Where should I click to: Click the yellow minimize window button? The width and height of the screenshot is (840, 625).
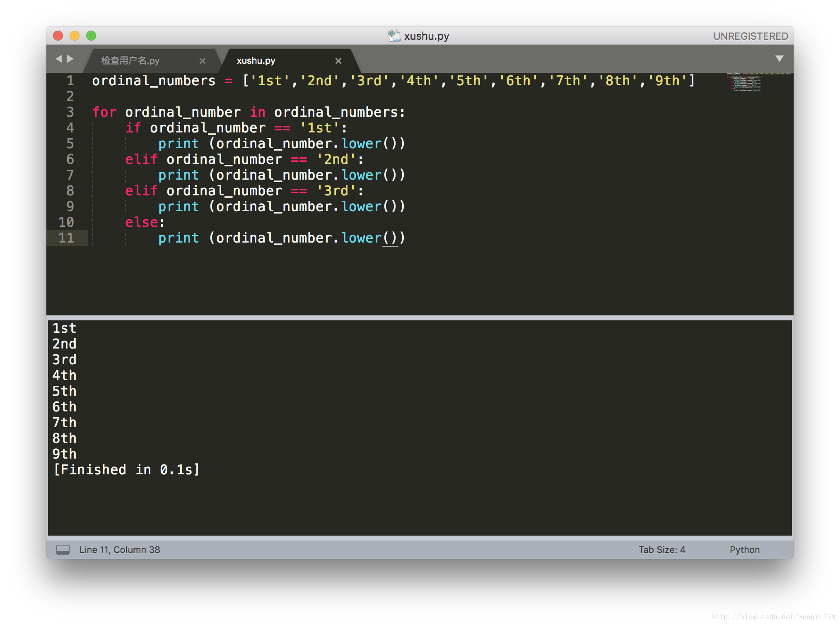coord(75,36)
